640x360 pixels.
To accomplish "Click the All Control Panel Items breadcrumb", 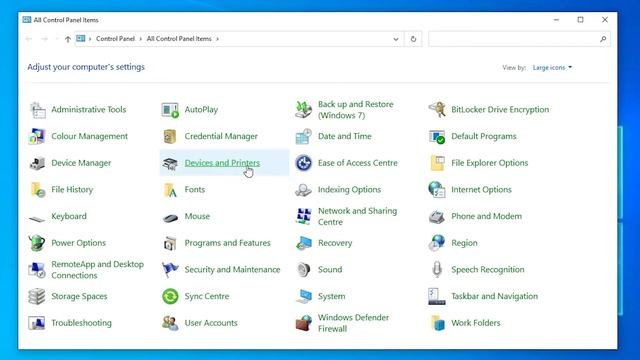I will 179,39.
